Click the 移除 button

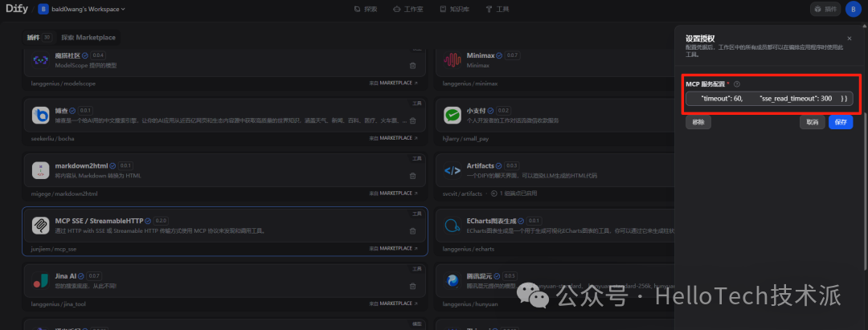[698, 123]
